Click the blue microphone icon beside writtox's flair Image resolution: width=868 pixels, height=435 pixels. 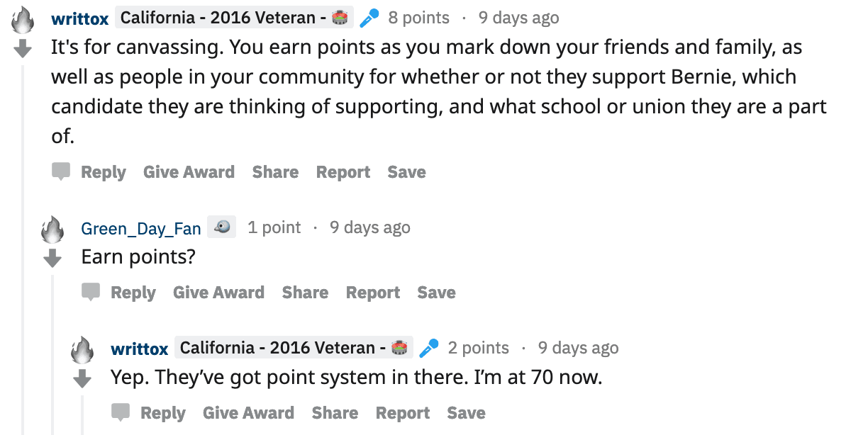369,17
